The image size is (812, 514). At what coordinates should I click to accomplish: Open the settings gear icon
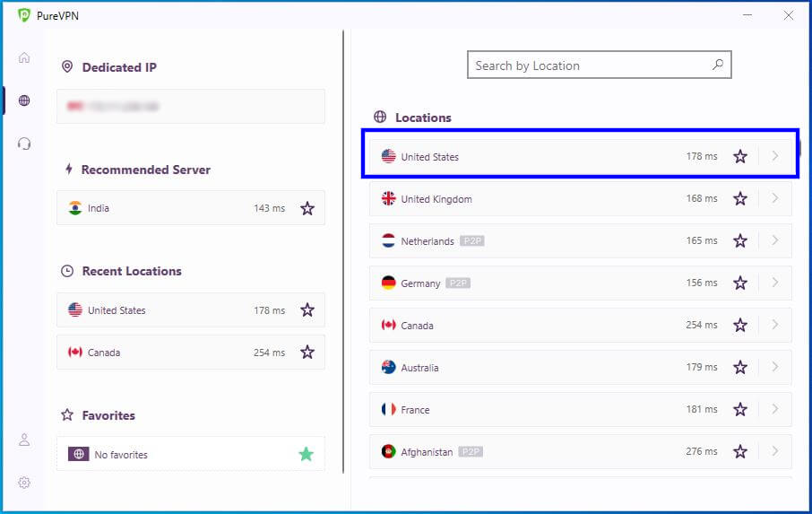[x=24, y=483]
